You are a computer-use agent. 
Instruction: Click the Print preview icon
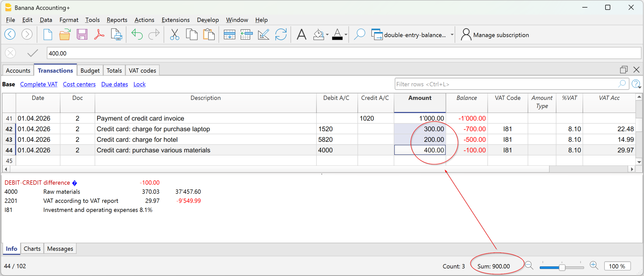tap(116, 35)
